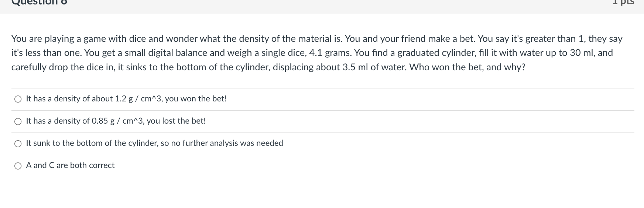Screen dimensions: 644x208
Task: Click the Question 6 header title
Action: point(39,2)
